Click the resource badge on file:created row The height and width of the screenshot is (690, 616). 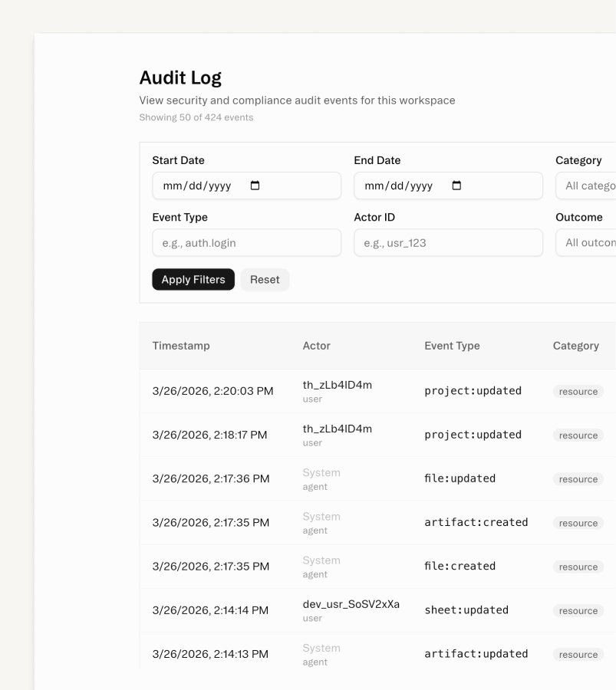(578, 567)
